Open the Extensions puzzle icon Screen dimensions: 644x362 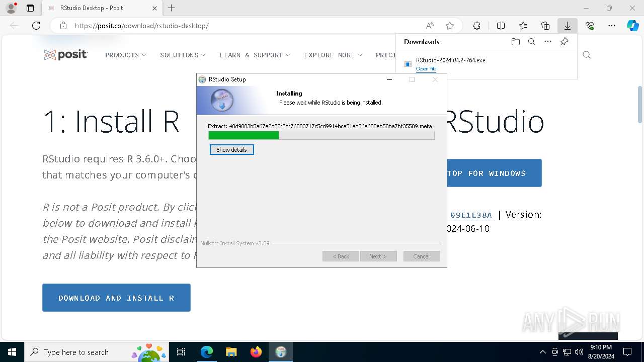click(x=476, y=26)
